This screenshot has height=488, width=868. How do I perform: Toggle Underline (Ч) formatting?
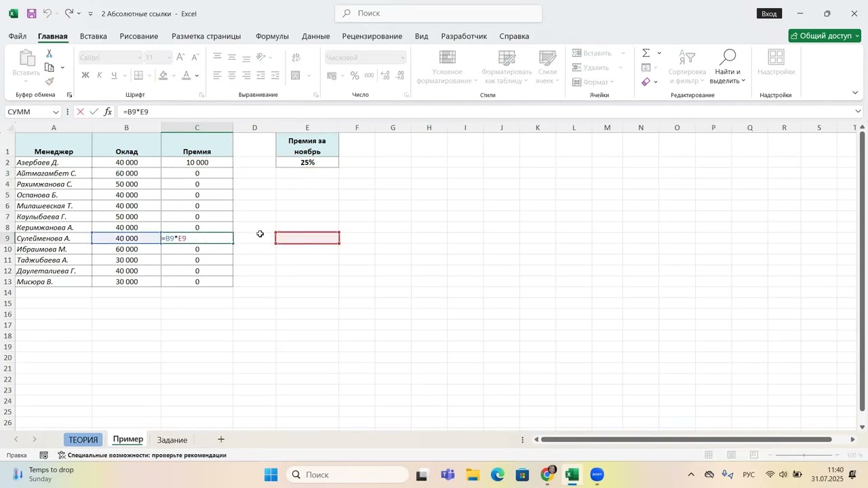coord(114,75)
